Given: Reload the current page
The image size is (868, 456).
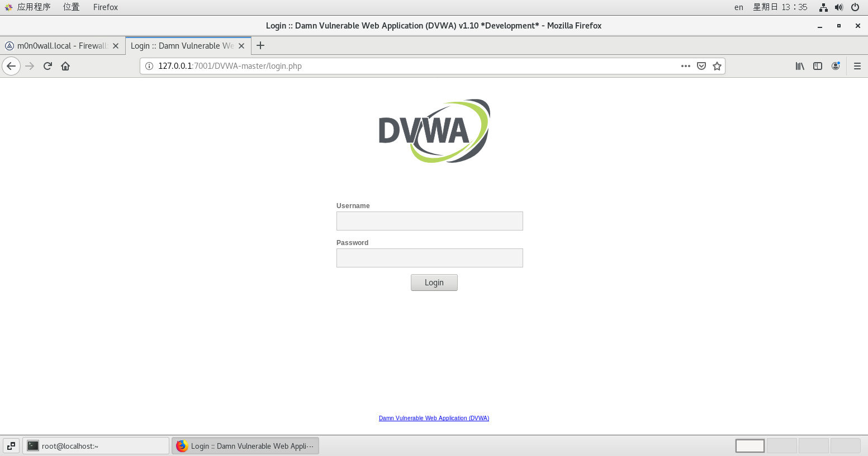Looking at the screenshot, I should click(x=48, y=66).
